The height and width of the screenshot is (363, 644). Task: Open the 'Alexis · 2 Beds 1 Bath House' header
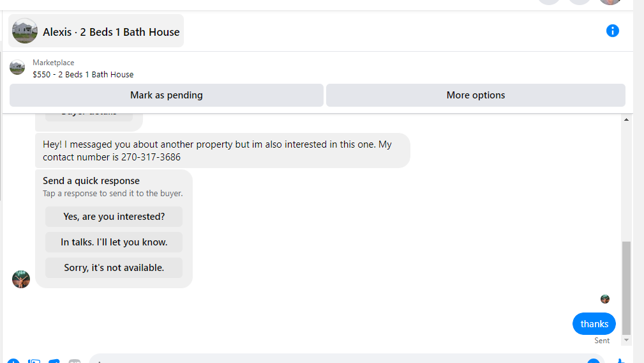111,32
